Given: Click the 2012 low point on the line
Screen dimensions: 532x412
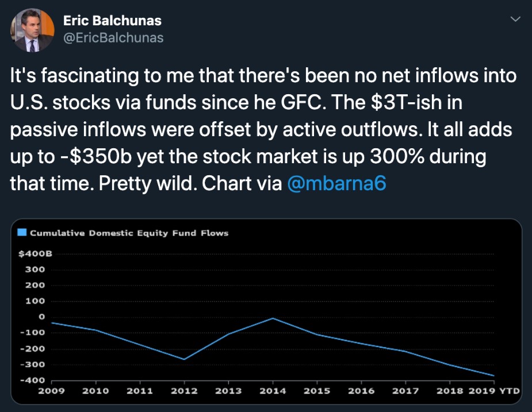Looking at the screenshot, I should point(184,359).
